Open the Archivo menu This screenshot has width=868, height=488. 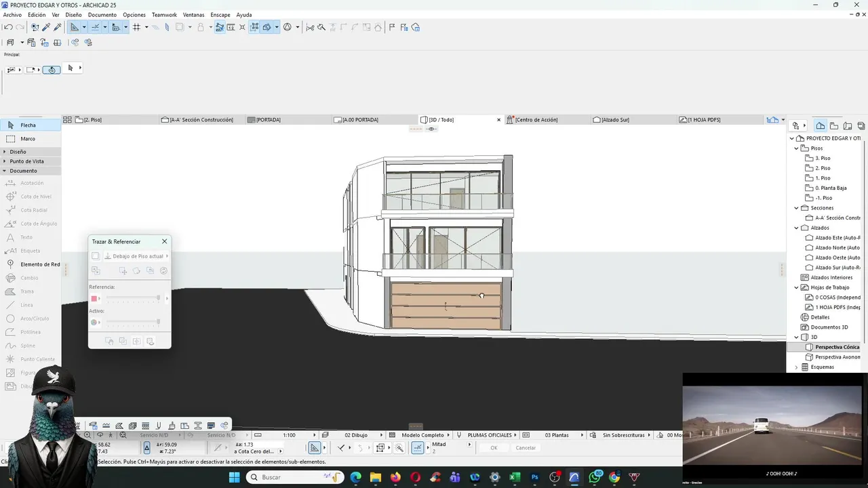[12, 15]
